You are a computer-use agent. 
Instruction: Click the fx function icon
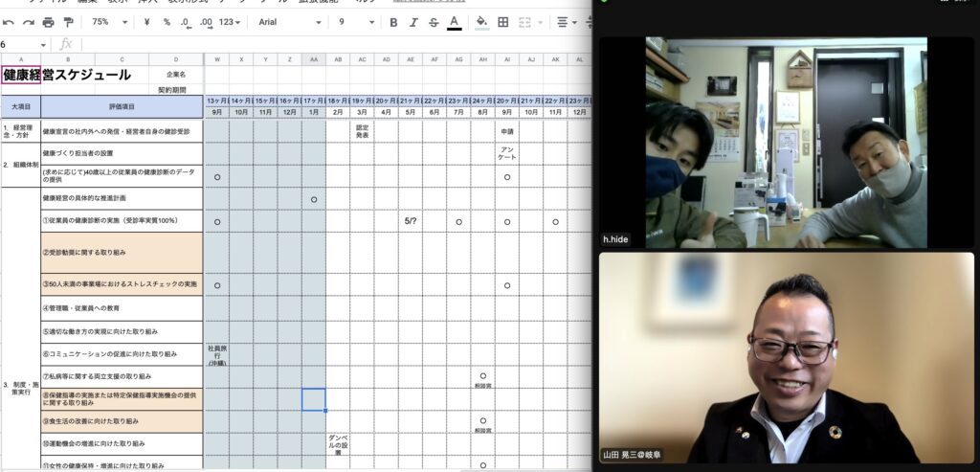click(x=66, y=44)
